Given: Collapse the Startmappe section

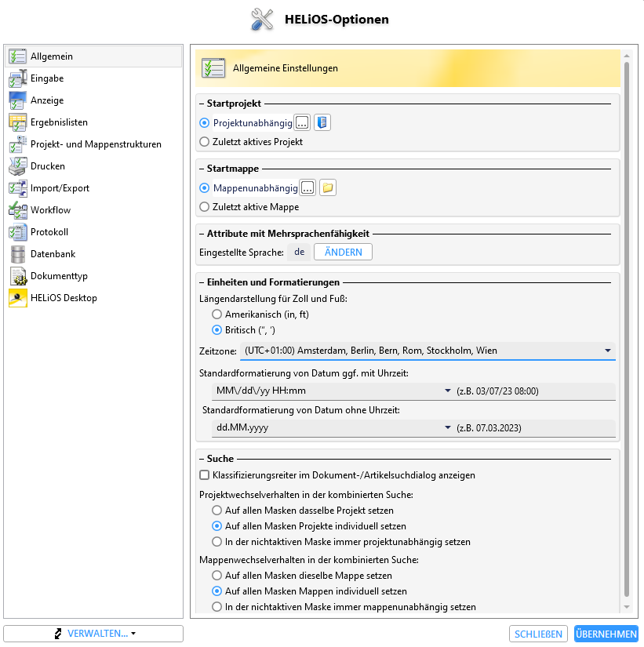Looking at the screenshot, I should pyautogui.click(x=202, y=169).
